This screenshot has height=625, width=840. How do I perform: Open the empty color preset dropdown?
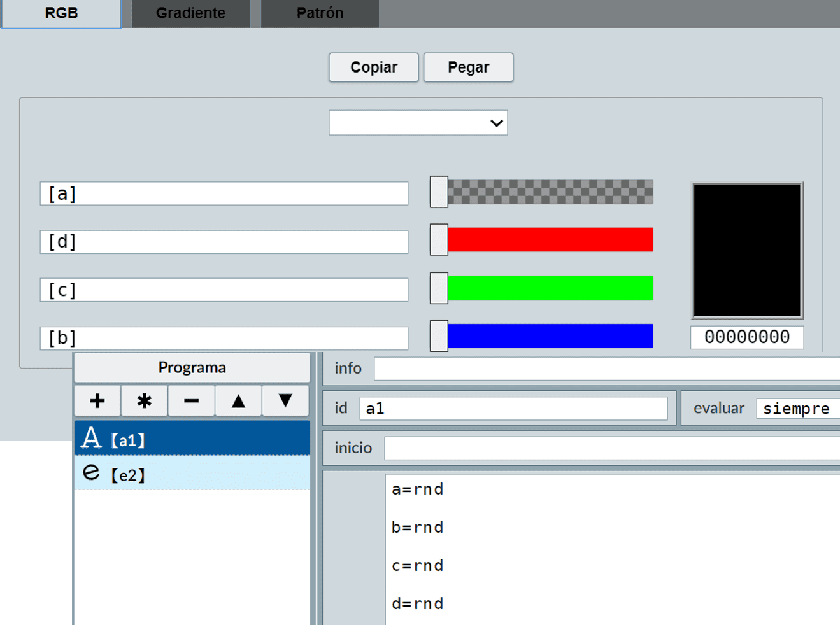click(418, 123)
